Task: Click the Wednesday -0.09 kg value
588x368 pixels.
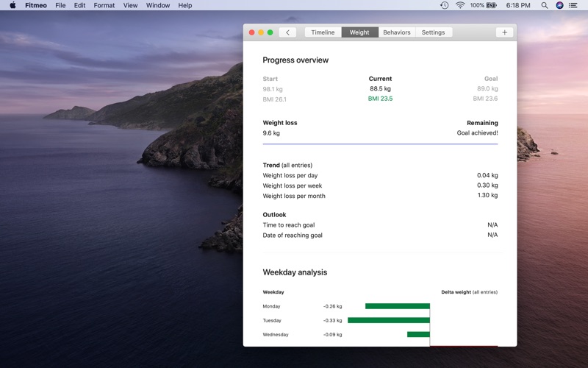Action: click(x=333, y=334)
